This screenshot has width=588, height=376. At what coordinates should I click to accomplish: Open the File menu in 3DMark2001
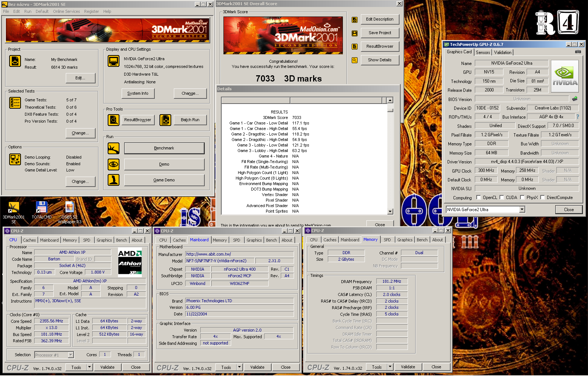tap(6, 11)
